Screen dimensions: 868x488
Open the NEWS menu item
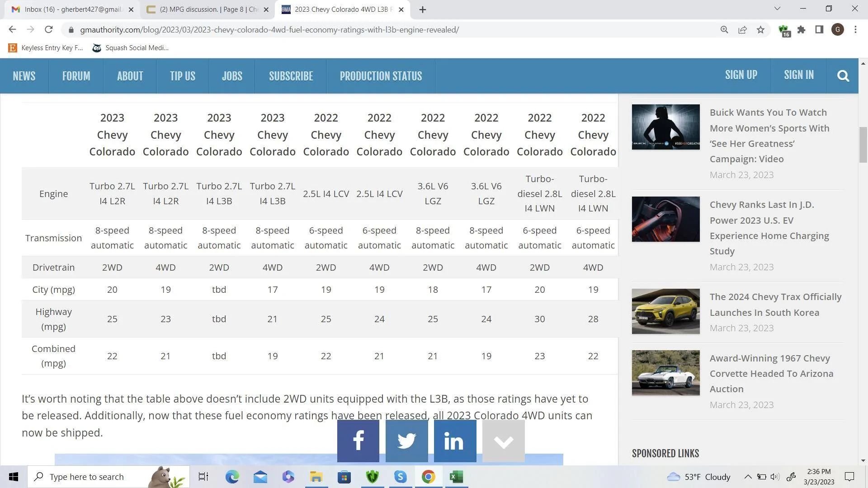pos(24,76)
